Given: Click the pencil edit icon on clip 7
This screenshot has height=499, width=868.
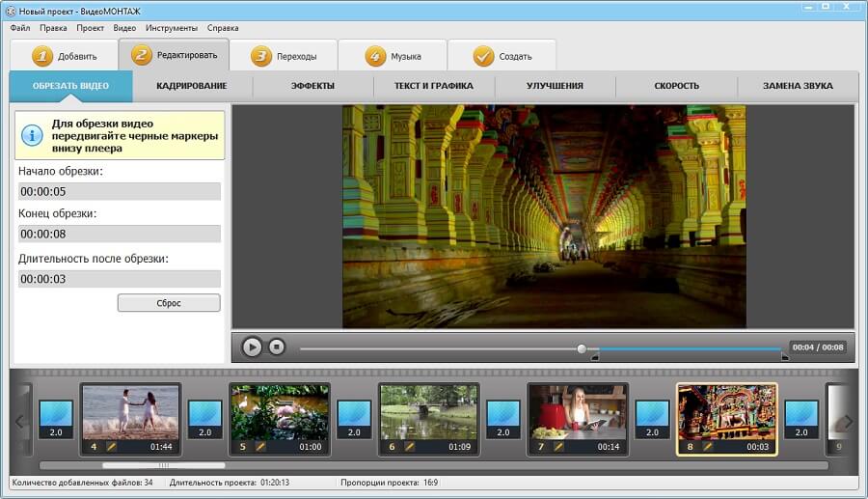Looking at the screenshot, I should click(x=558, y=447).
